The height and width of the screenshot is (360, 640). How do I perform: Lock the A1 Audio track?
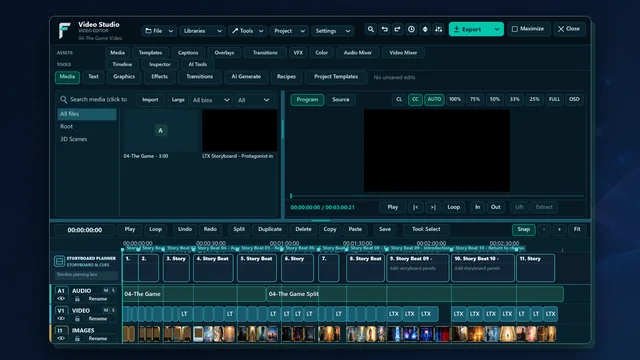click(77, 299)
